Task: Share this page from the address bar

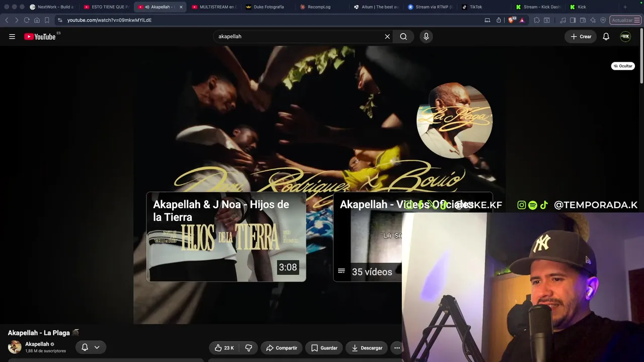Action: coord(499,20)
